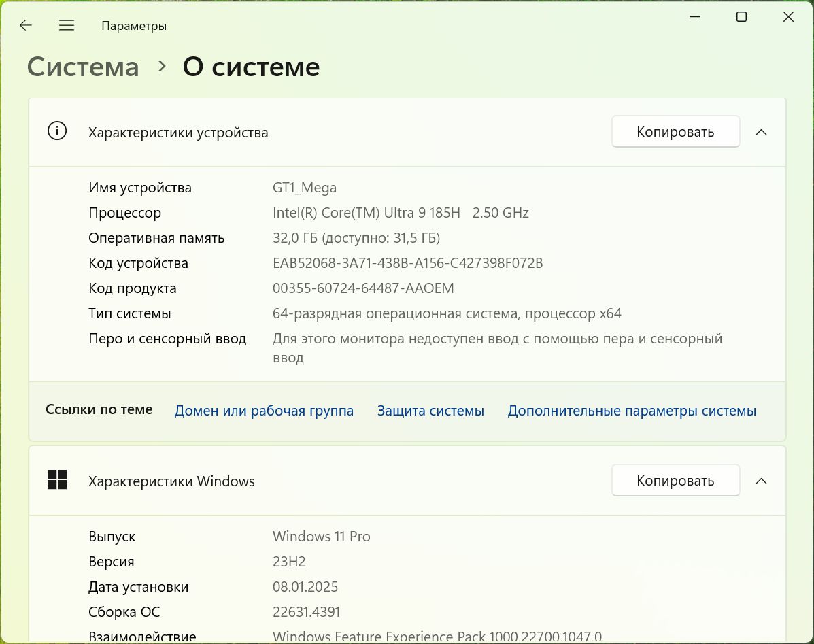Open Домен или рабочая группа link
The height and width of the screenshot is (644, 814).
coord(264,411)
